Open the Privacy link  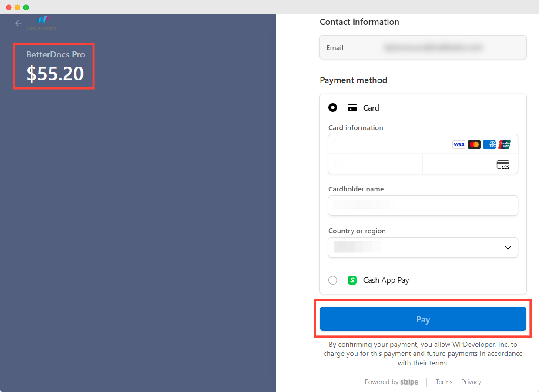coord(471,382)
